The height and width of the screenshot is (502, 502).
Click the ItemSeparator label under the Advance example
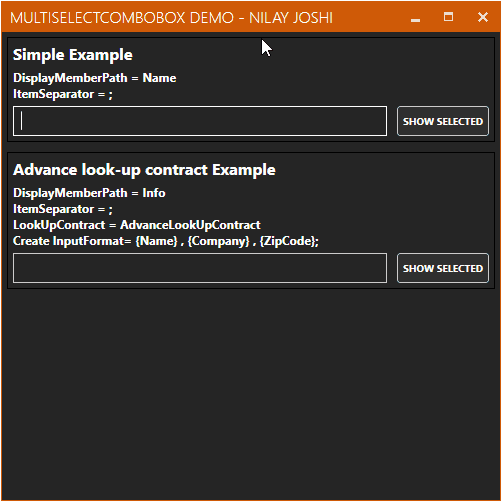coord(63,209)
